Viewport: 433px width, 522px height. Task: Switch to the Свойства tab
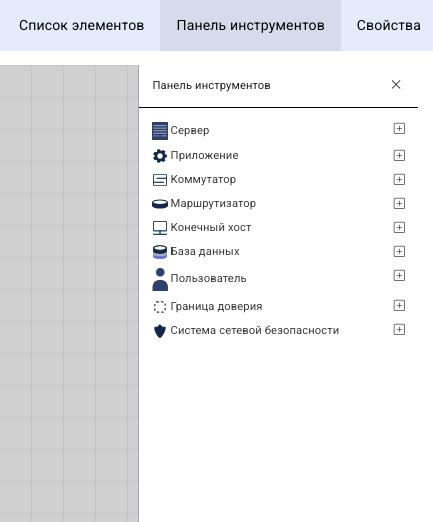pos(388,25)
